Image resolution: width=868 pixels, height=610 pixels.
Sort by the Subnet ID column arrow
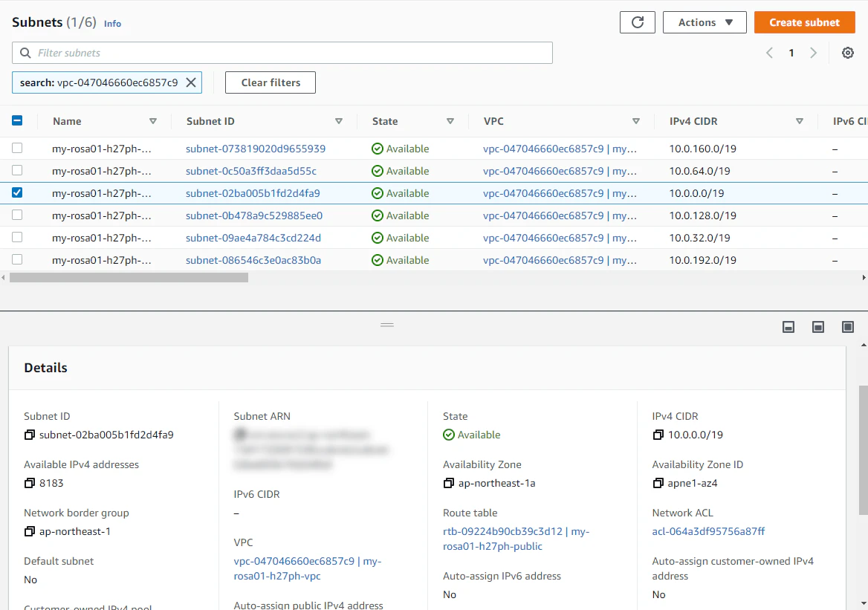tap(339, 121)
